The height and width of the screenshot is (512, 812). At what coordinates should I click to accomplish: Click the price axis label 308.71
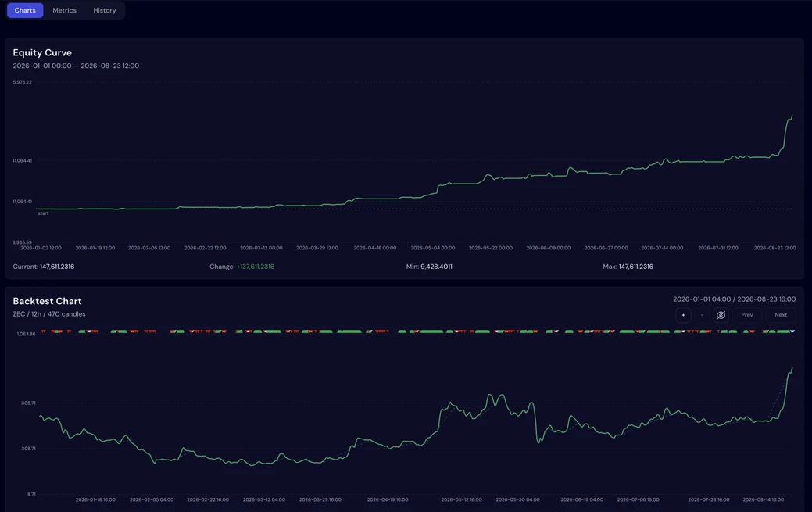click(28, 448)
